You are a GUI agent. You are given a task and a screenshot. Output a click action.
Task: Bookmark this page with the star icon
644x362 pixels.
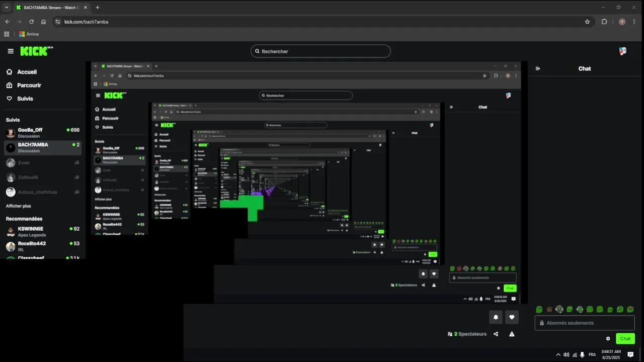click(587, 22)
